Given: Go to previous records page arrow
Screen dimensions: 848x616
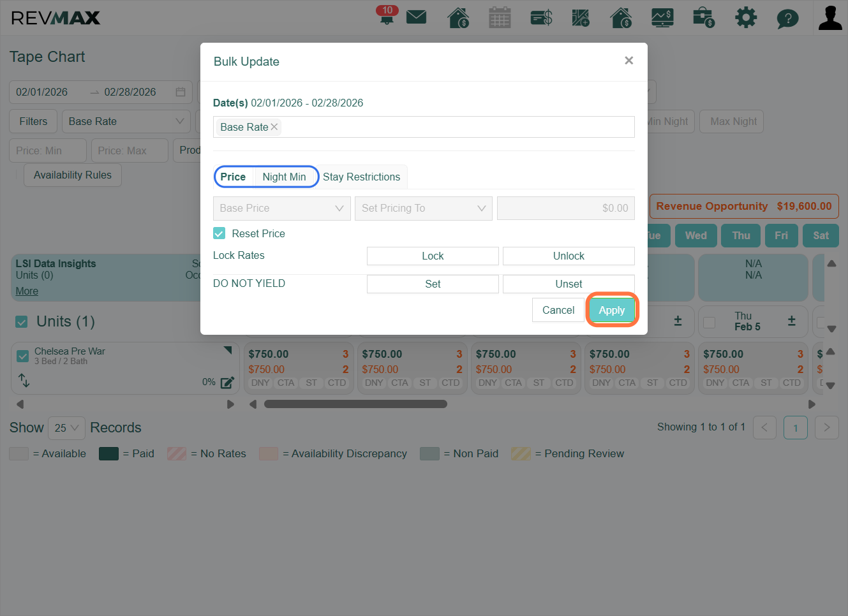Looking at the screenshot, I should tap(764, 427).
